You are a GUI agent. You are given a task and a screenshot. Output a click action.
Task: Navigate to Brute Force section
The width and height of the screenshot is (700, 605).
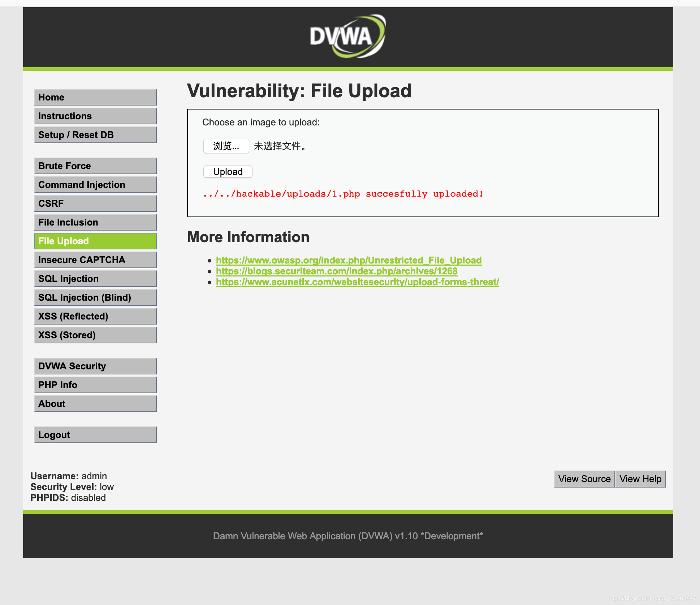[95, 166]
